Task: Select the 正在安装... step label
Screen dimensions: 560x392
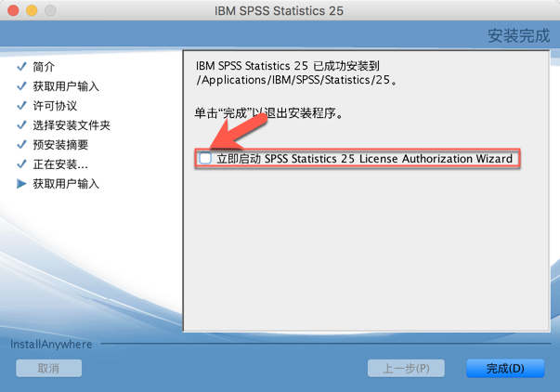Action: click(x=60, y=164)
